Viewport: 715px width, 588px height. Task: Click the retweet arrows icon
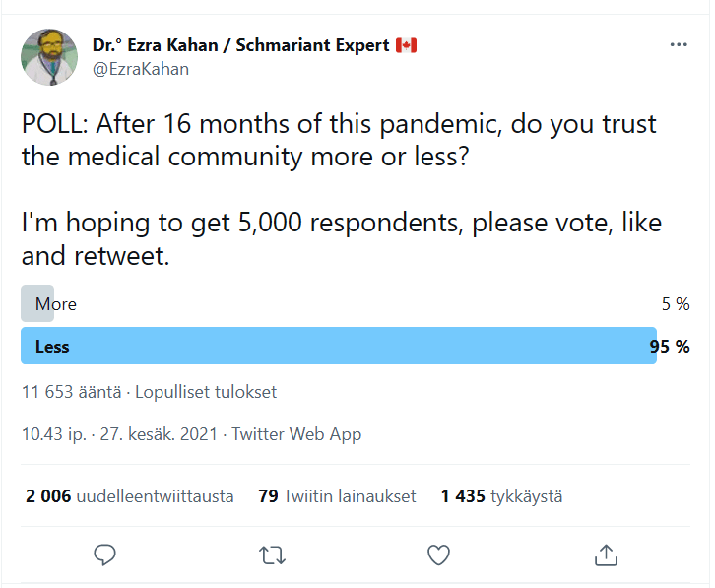click(272, 555)
